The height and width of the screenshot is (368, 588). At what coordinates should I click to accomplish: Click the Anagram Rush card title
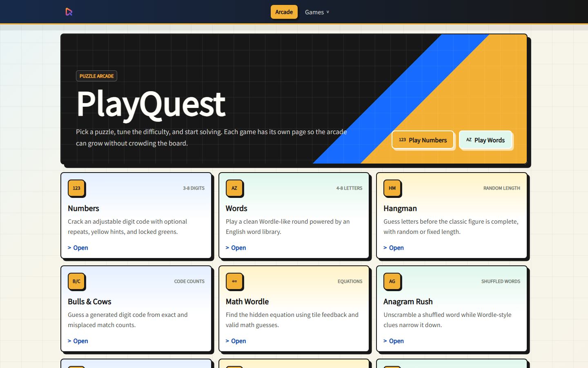pyautogui.click(x=408, y=301)
